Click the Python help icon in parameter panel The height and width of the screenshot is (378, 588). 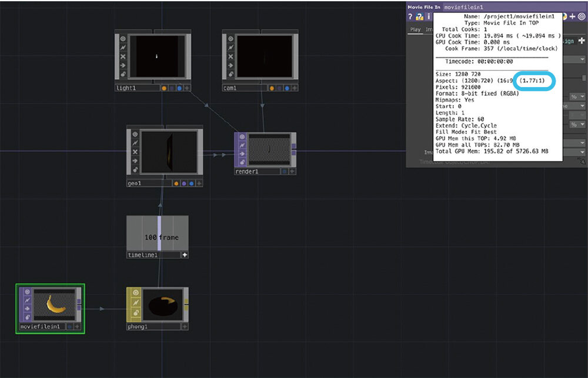[419, 16]
